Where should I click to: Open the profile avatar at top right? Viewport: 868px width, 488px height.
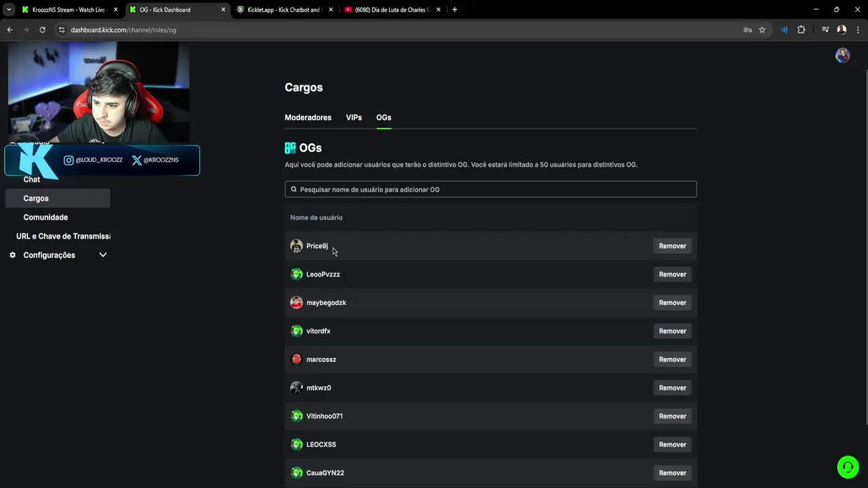tap(842, 56)
